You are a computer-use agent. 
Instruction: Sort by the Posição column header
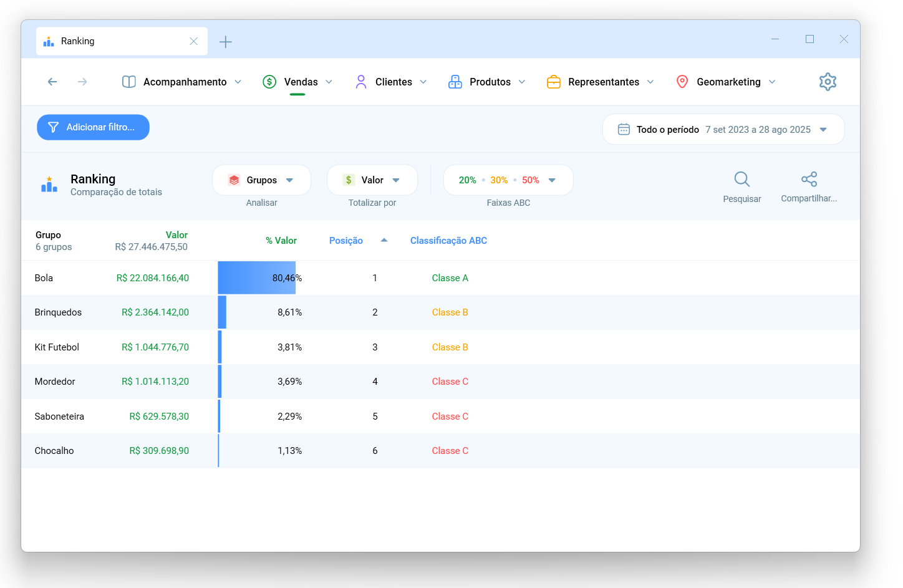click(x=346, y=241)
